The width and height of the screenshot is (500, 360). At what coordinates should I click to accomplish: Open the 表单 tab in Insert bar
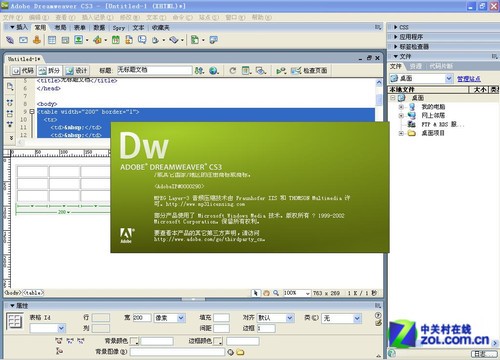80,28
